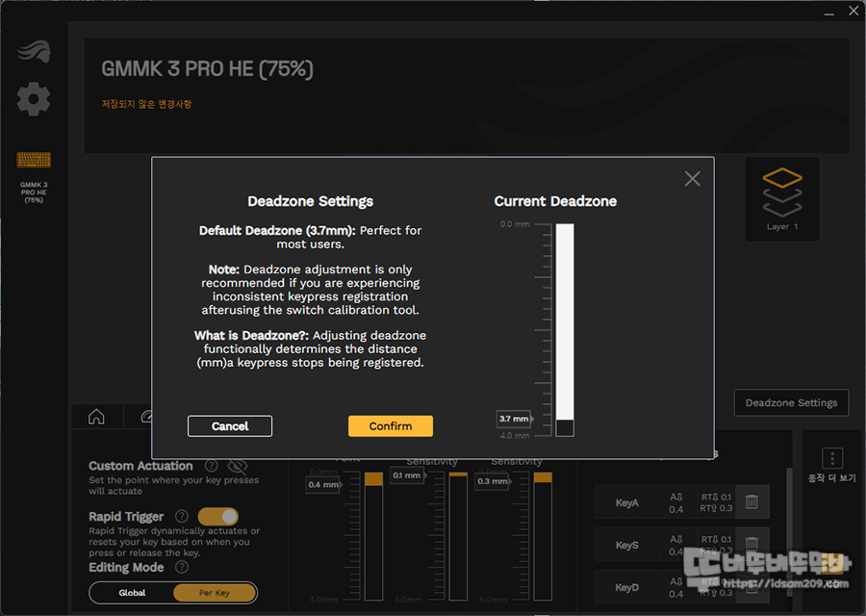Open Custom Actuation help icon
This screenshot has height=616, width=866.
point(211,466)
